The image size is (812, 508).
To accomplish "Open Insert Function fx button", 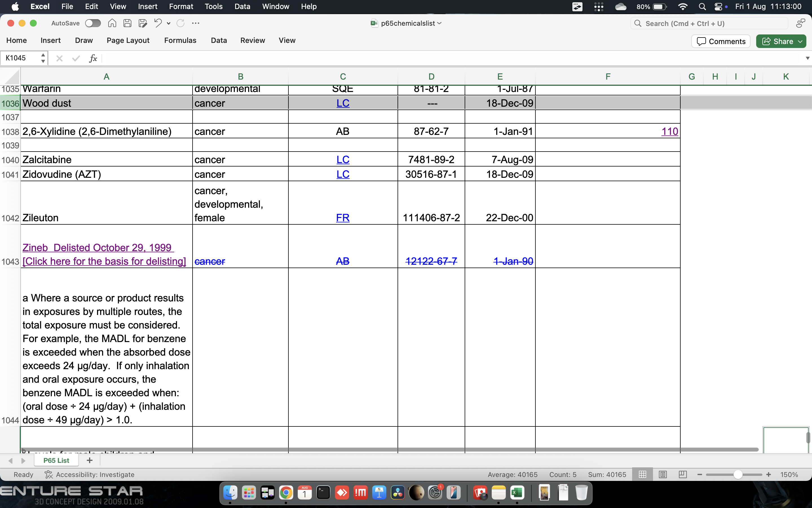I will pyautogui.click(x=93, y=58).
